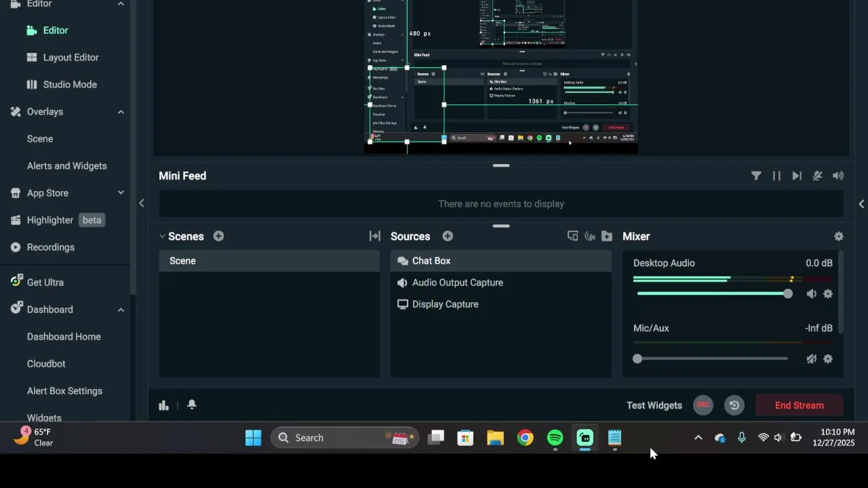This screenshot has height=488, width=868.
Task: Toggle the REC recording button
Action: pyautogui.click(x=703, y=405)
